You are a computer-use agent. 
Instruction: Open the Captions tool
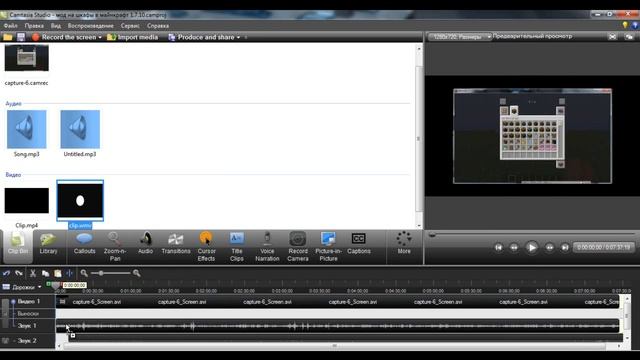(x=359, y=244)
